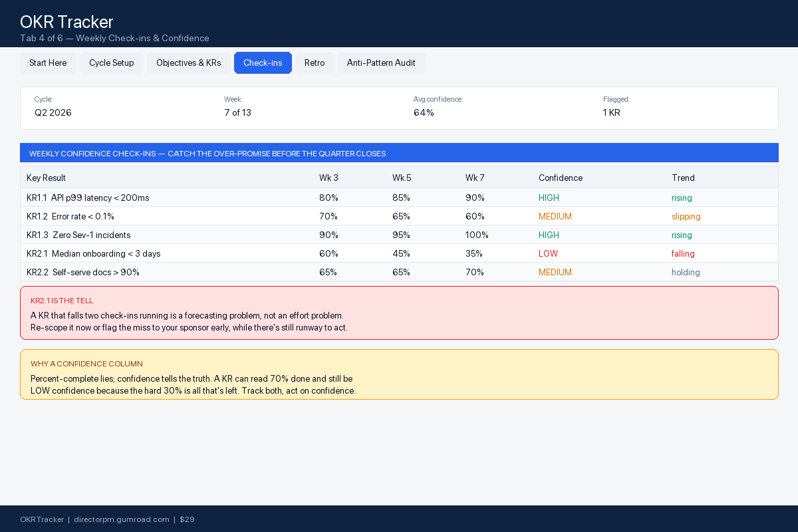Click KR1.1 Wk 5 value 85%
The image size is (798, 532).
tap(402, 198)
